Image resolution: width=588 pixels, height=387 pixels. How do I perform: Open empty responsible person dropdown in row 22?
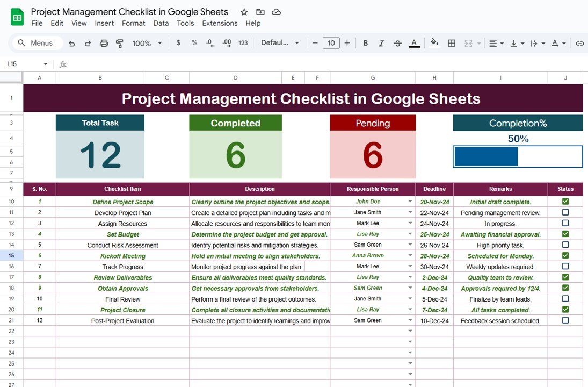(x=410, y=331)
